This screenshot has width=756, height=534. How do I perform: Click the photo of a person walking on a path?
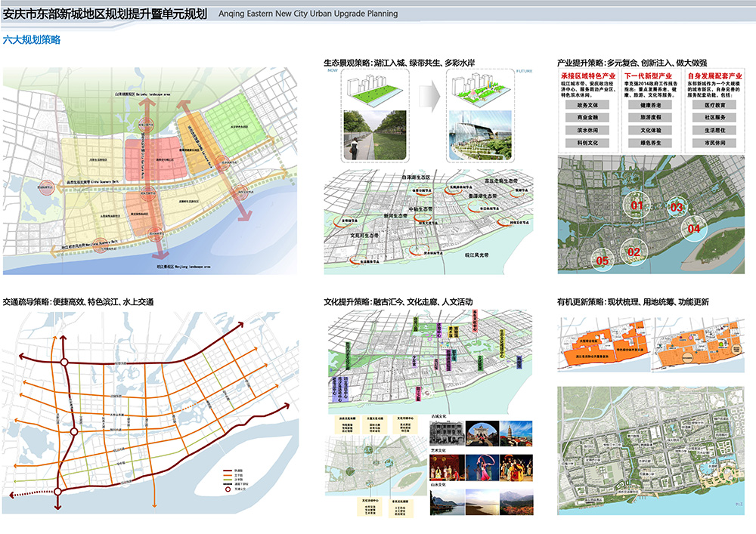pyautogui.click(x=375, y=135)
